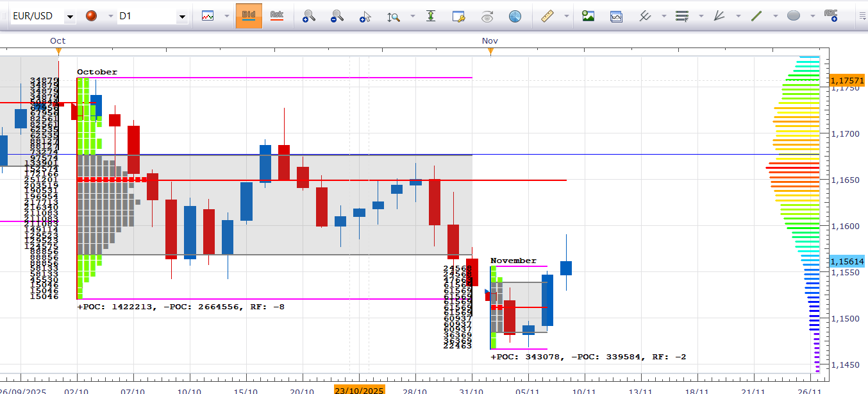Select the vertical zoom magnifier tool
Viewport: 868px width, 394px height.
pos(394,16)
